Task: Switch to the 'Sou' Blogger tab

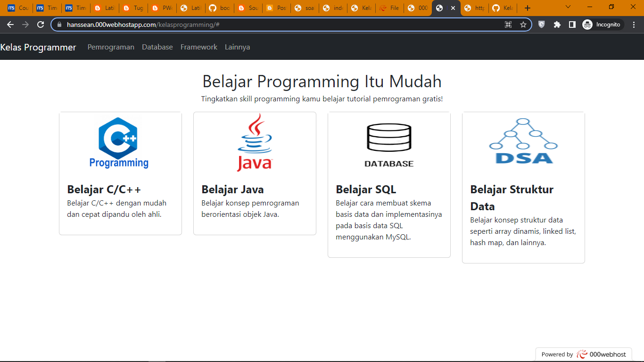Action: [247, 8]
